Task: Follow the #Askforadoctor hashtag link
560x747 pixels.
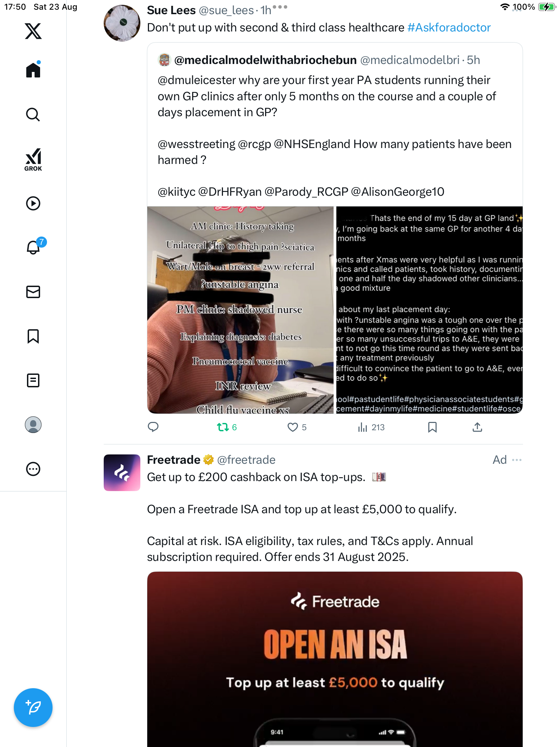Action: [x=449, y=28]
